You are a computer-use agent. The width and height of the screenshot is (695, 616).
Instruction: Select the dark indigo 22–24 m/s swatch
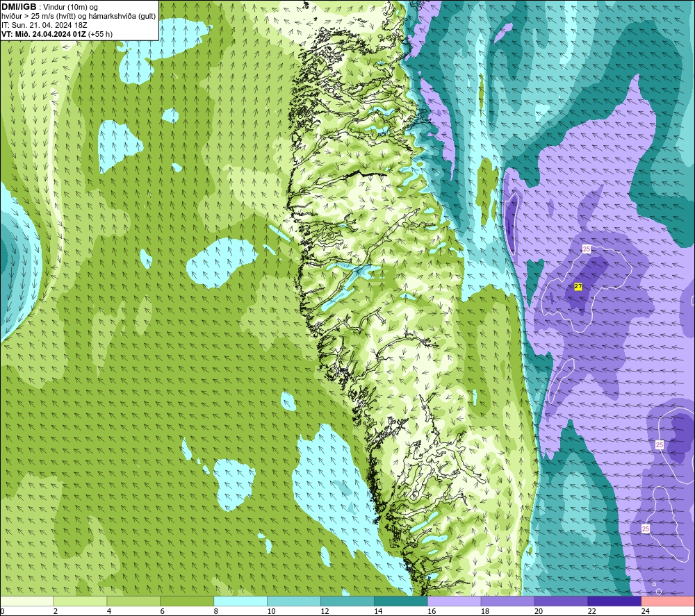click(x=615, y=601)
